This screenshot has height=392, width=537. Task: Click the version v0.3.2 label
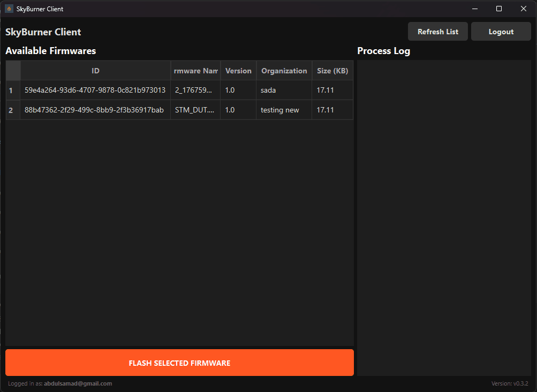511,383
